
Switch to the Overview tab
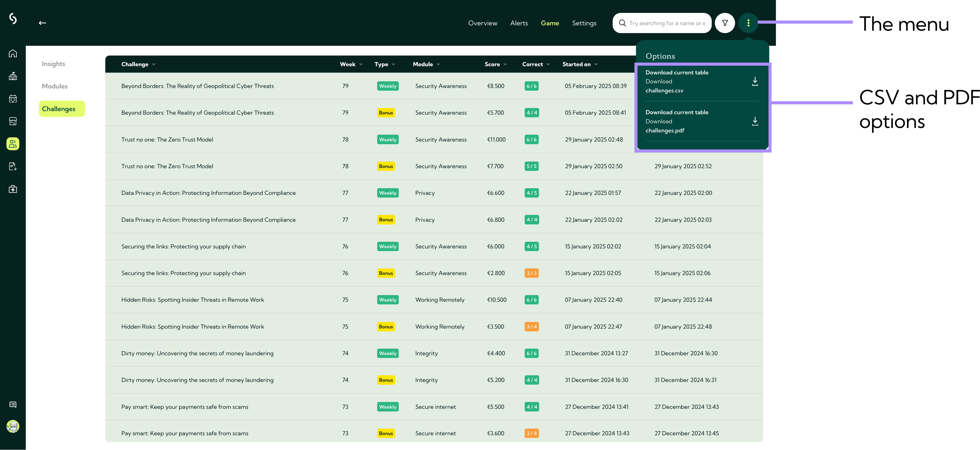click(482, 23)
